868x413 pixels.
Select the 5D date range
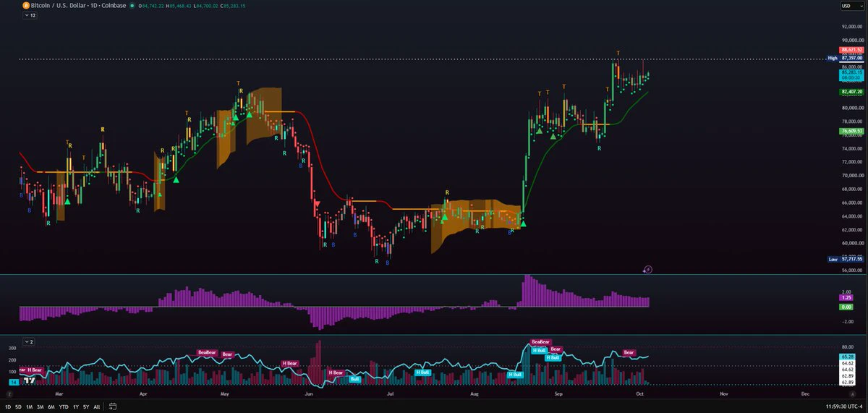[18, 406]
